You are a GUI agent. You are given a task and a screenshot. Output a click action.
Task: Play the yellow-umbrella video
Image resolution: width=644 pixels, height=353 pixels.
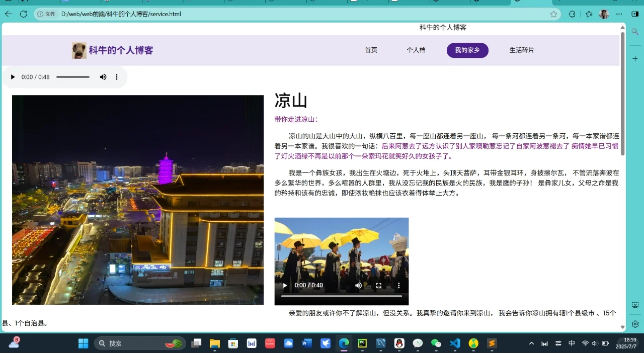click(x=284, y=285)
